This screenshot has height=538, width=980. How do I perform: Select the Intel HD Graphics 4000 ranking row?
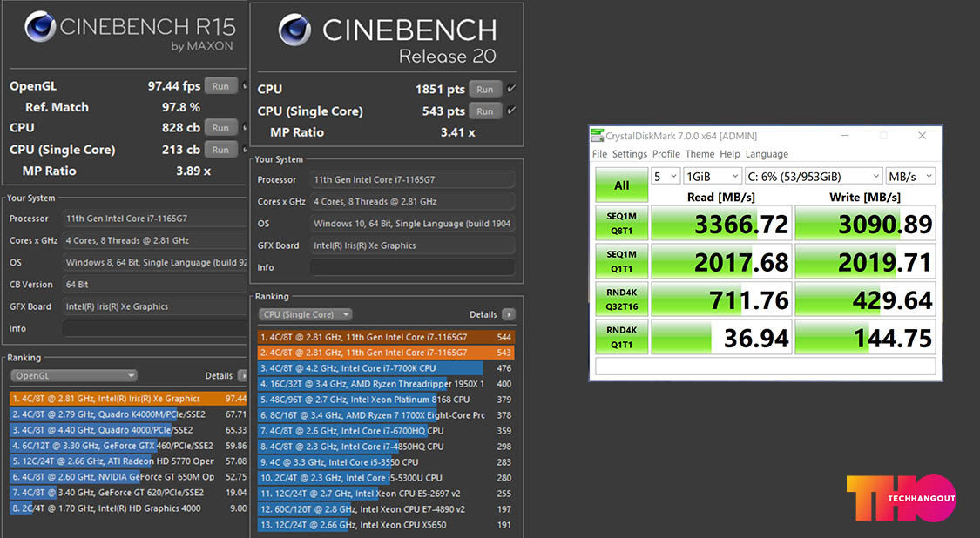(x=129, y=508)
